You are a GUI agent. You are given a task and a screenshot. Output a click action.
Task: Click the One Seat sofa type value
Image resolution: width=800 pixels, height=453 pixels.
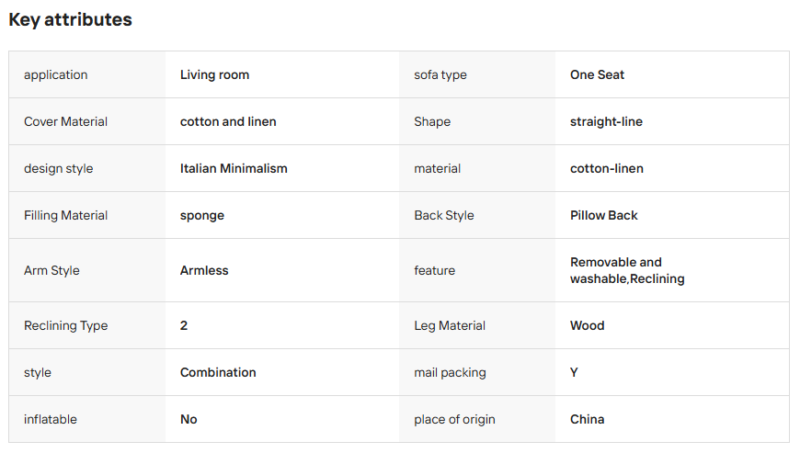597,74
